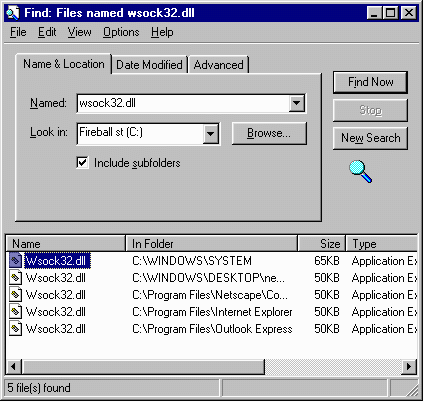Viewport: 424px width, 402px height.
Task: Select the Wsock32.dll icon in the Internet Explorer row
Action: (15, 312)
